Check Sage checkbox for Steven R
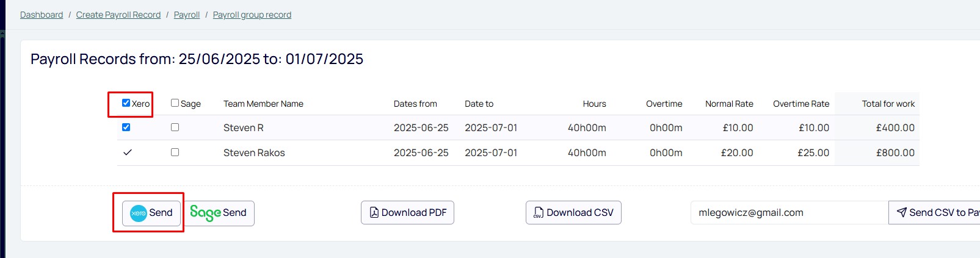980x258 pixels. point(175,127)
